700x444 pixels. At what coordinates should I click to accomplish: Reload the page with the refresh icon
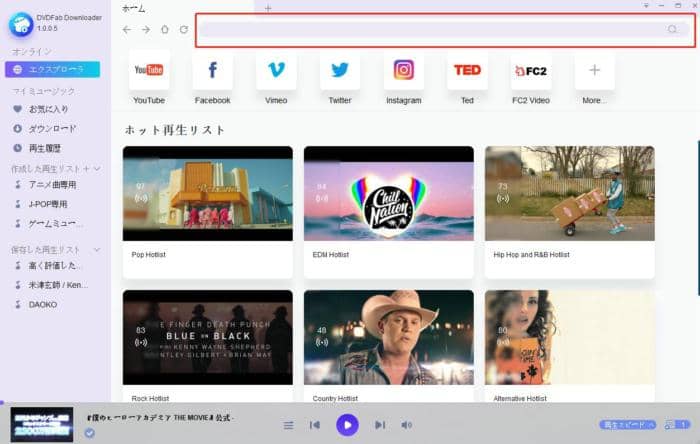pos(184,29)
